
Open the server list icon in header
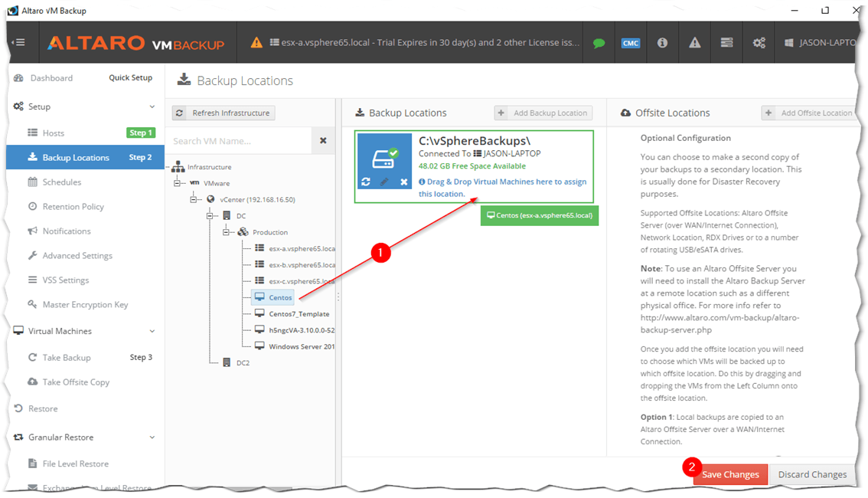pyautogui.click(x=727, y=43)
